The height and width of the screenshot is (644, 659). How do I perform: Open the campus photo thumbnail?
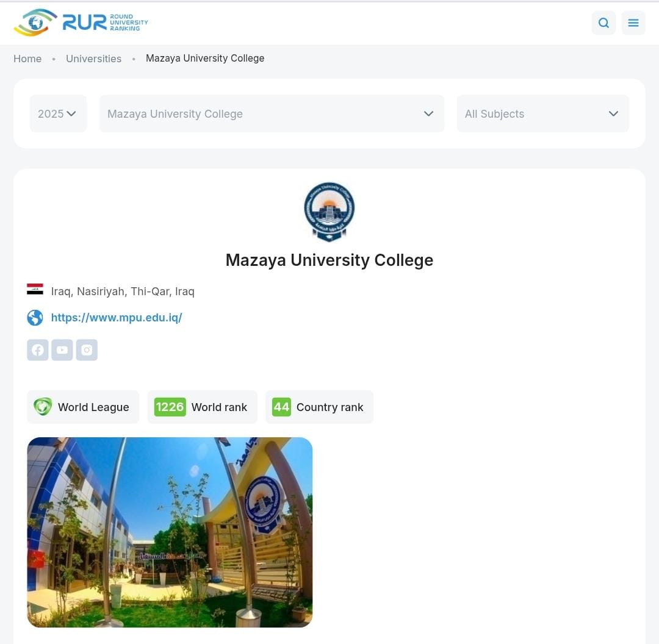coord(170,532)
